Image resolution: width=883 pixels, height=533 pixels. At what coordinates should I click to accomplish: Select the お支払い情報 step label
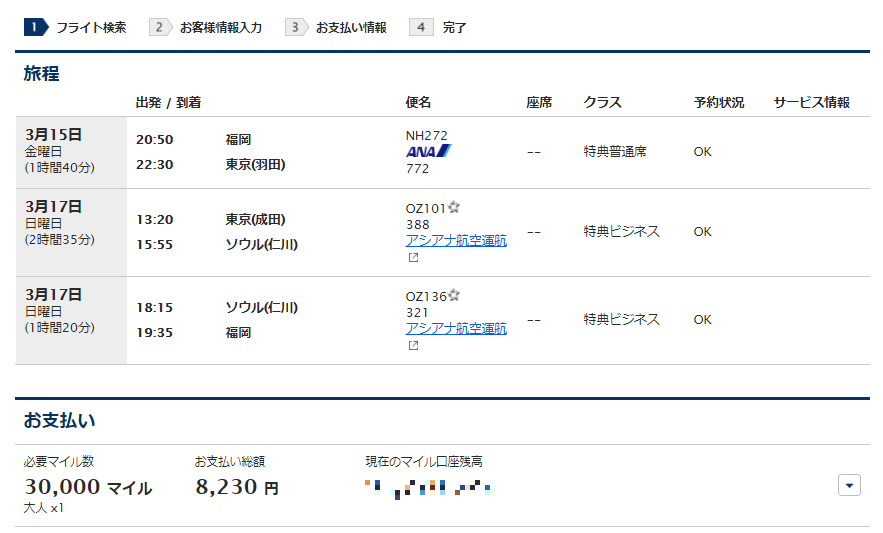pyautogui.click(x=351, y=27)
